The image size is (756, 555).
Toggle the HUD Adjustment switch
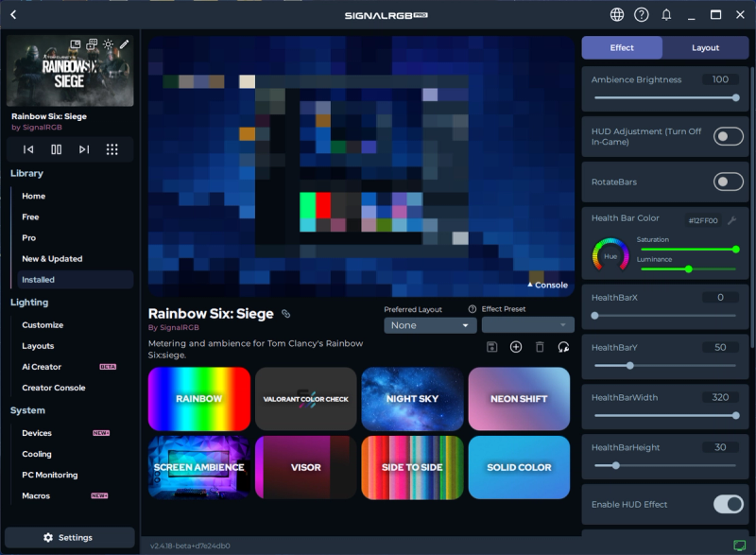[728, 136]
